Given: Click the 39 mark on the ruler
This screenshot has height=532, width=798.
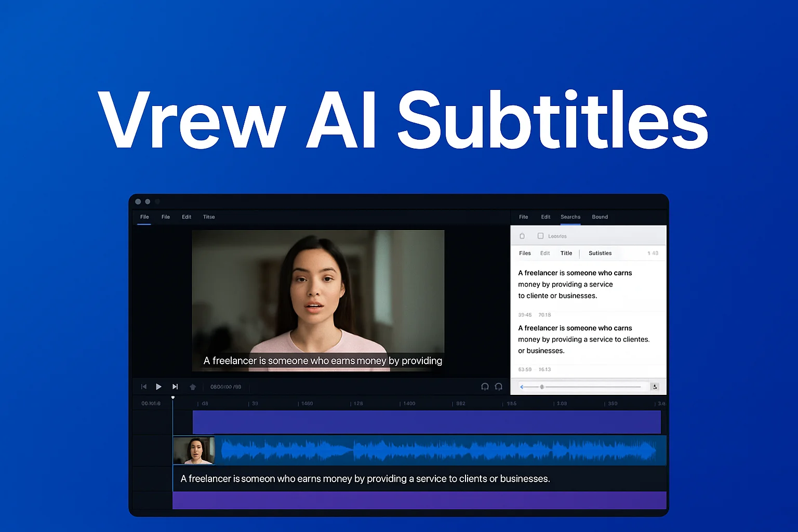Looking at the screenshot, I should click(x=255, y=404).
